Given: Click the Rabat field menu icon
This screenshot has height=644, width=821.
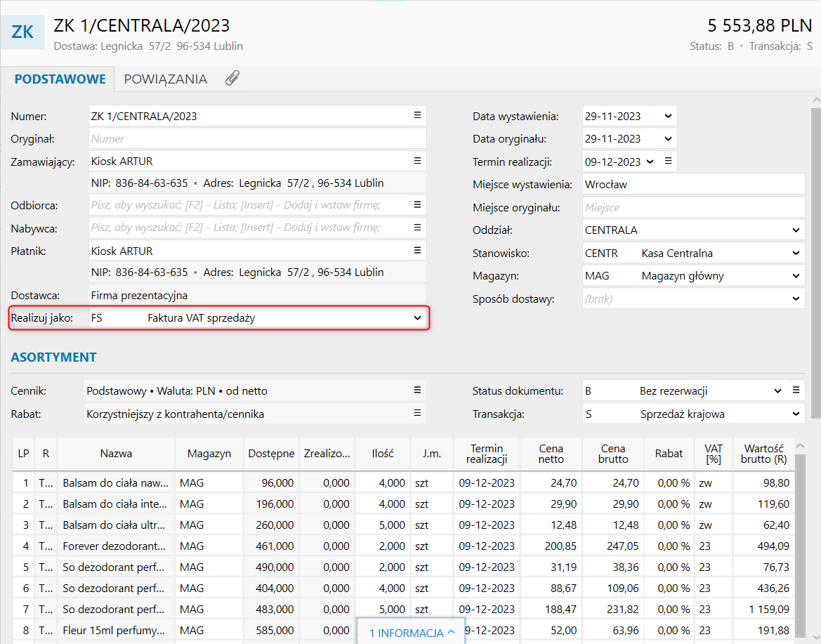Looking at the screenshot, I should 417,414.
